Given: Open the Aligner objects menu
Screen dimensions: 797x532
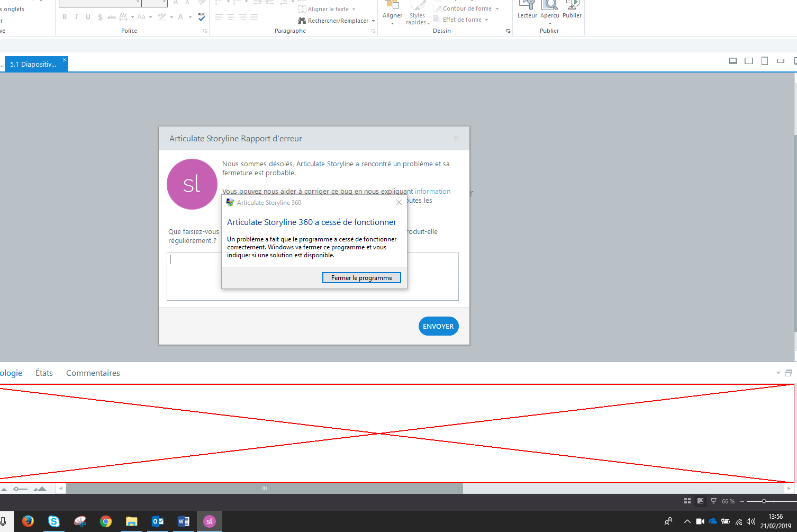Looking at the screenshot, I should pyautogui.click(x=392, y=13).
